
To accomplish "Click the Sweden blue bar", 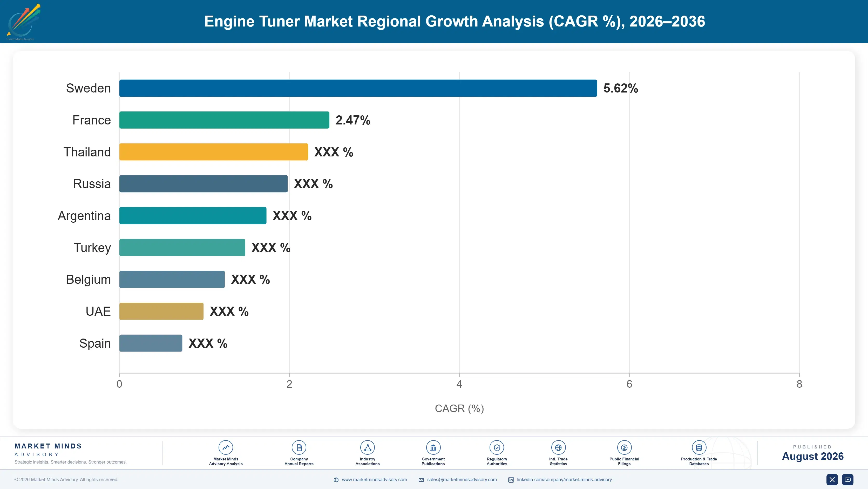I will point(358,88).
